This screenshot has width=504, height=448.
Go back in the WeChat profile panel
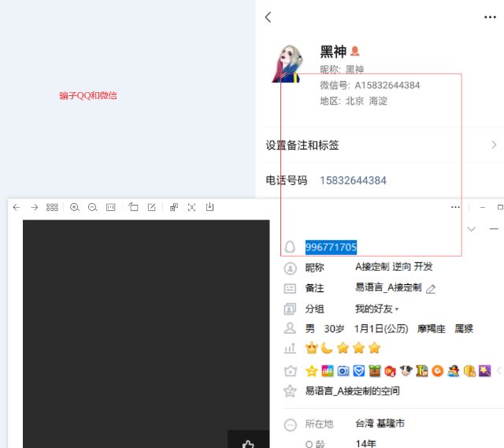(268, 17)
